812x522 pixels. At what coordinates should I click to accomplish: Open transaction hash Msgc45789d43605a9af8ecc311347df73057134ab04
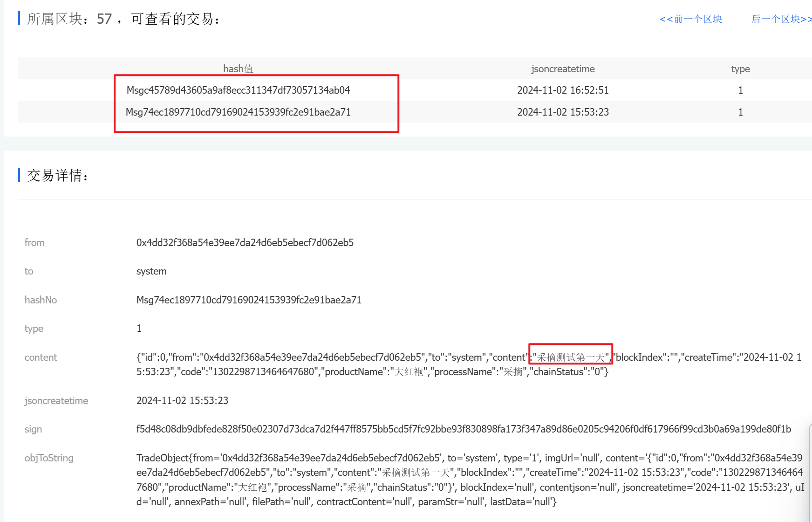[x=239, y=90]
